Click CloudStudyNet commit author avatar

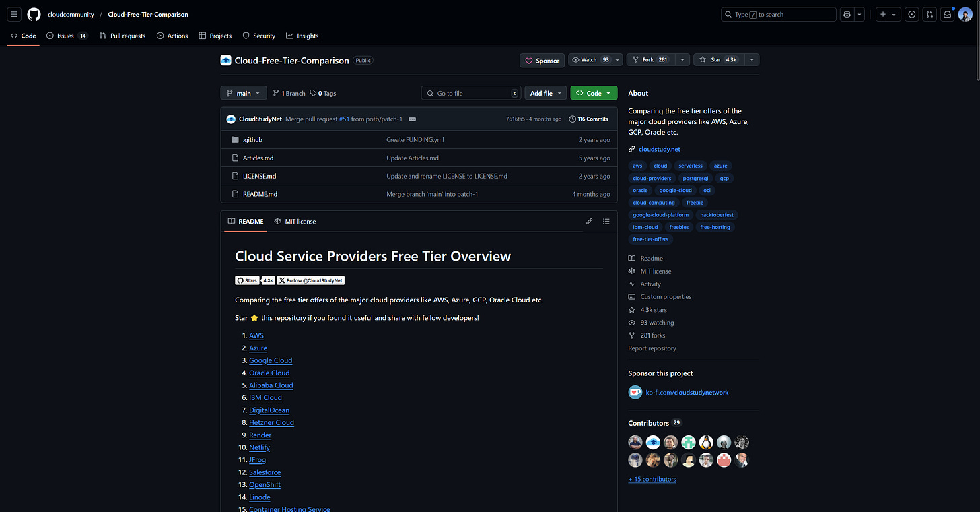click(x=231, y=119)
